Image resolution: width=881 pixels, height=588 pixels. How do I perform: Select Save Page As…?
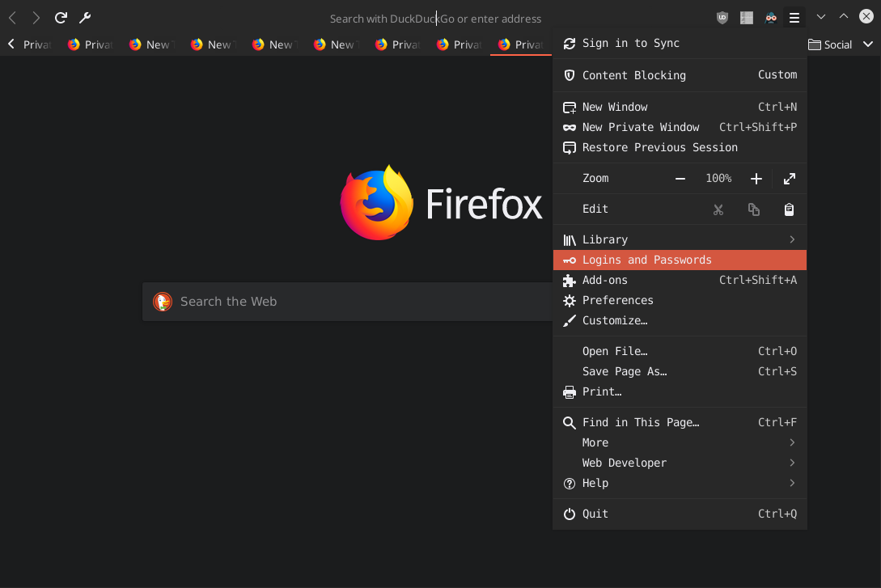pyautogui.click(x=680, y=371)
